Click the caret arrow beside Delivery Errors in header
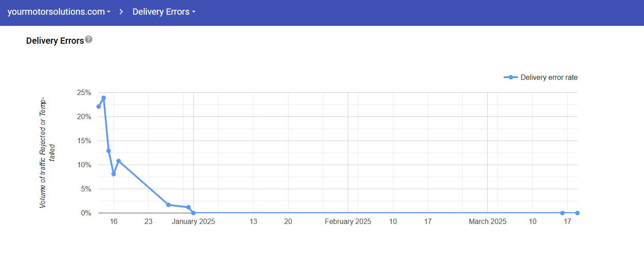 pos(194,12)
